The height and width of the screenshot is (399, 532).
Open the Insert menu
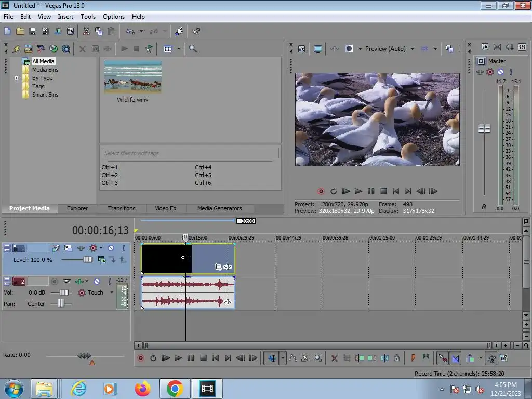(x=65, y=17)
